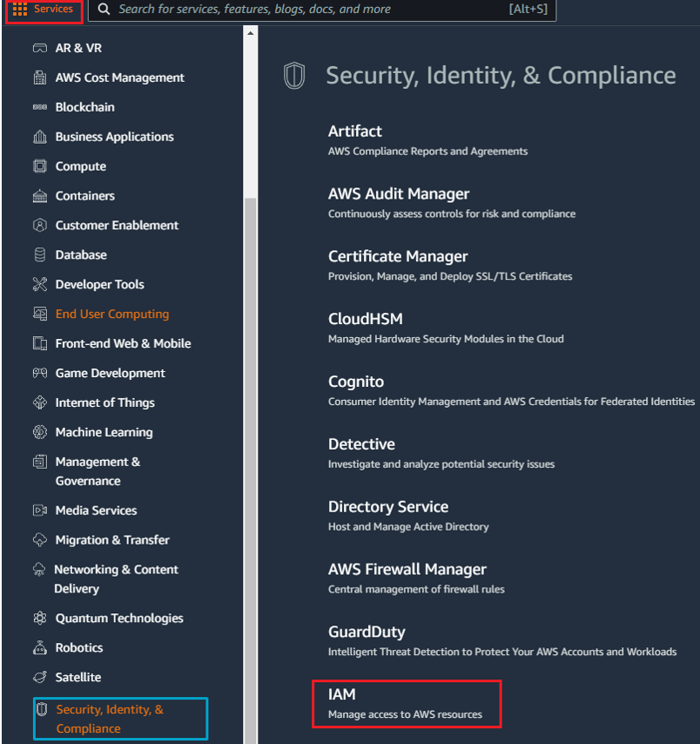
Task: Click the Developer Tools icon
Action: (40, 284)
